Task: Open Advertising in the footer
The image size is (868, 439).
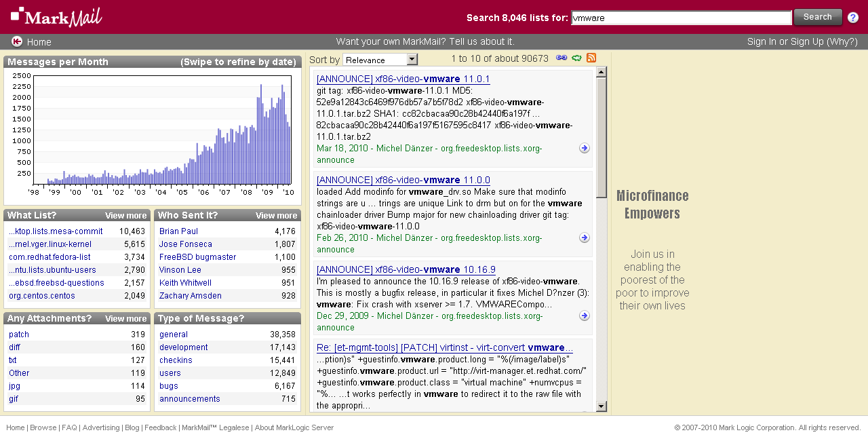Action: pos(101,428)
